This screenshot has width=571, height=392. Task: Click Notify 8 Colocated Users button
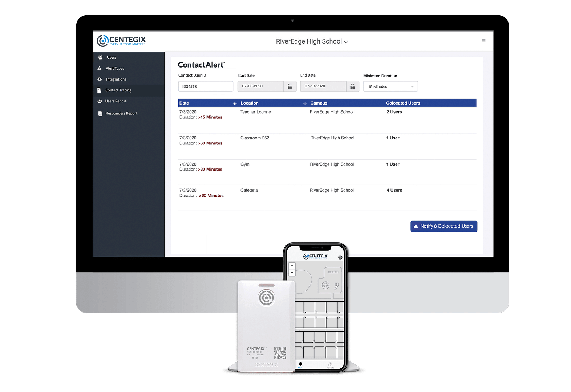(x=444, y=226)
